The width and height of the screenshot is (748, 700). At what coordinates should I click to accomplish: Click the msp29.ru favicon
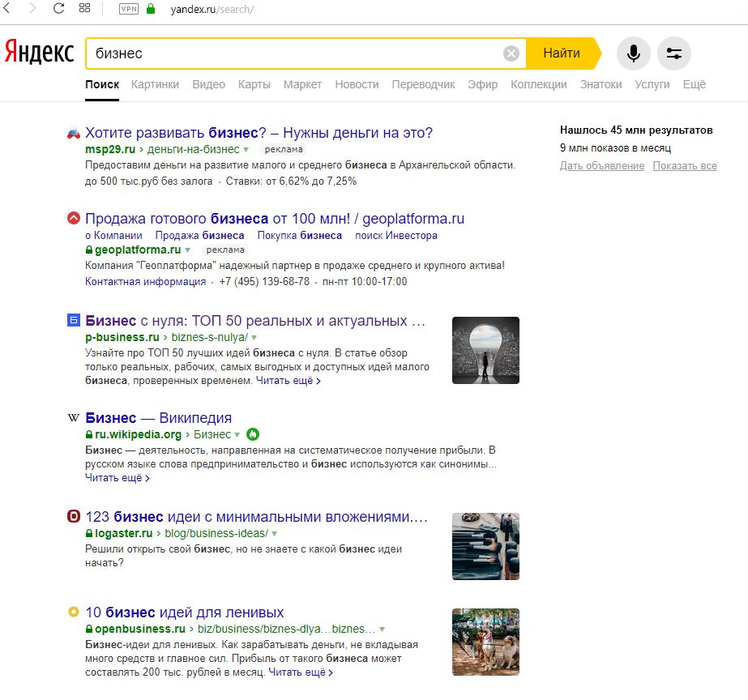click(74, 133)
